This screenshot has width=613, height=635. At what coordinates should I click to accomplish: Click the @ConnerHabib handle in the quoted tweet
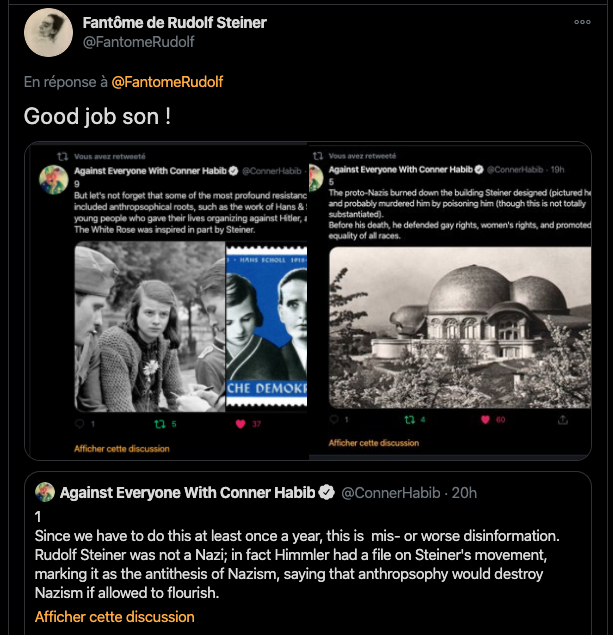click(x=391, y=492)
